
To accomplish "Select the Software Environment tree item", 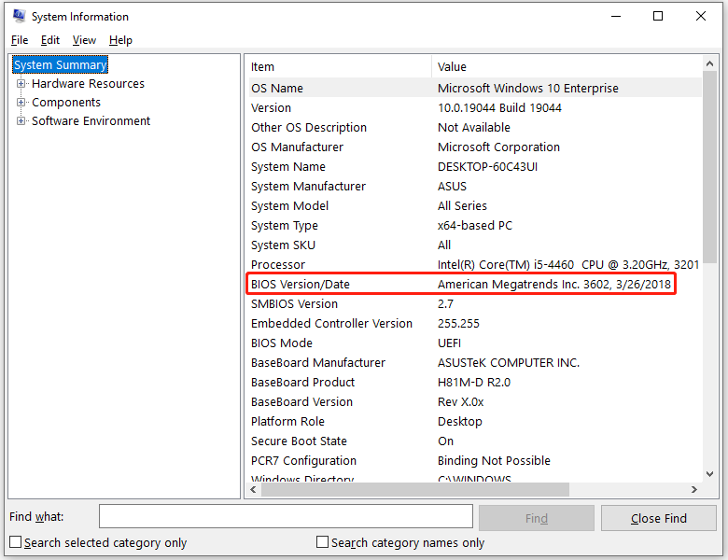I will coord(91,120).
